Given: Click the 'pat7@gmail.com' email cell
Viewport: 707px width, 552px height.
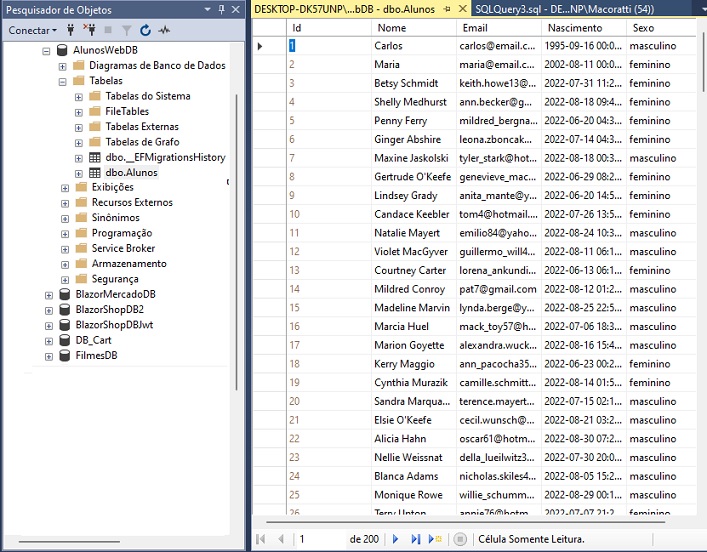Looking at the screenshot, I should [499, 289].
